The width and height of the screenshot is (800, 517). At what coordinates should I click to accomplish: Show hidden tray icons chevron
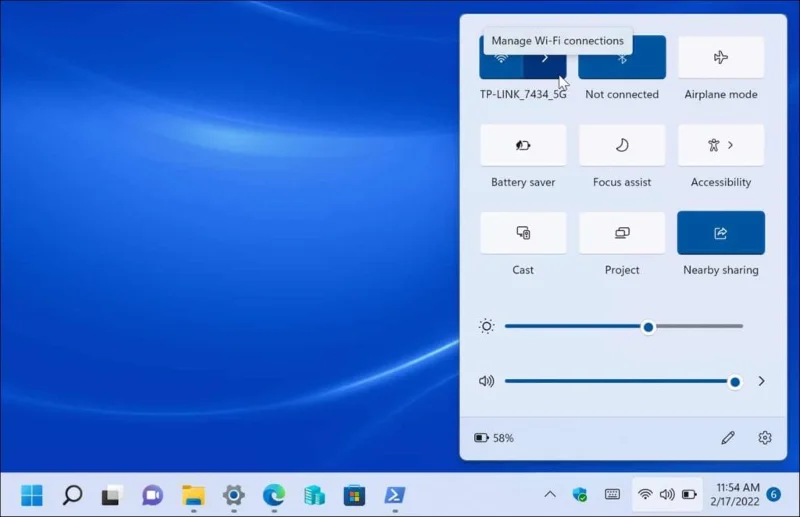(550, 494)
